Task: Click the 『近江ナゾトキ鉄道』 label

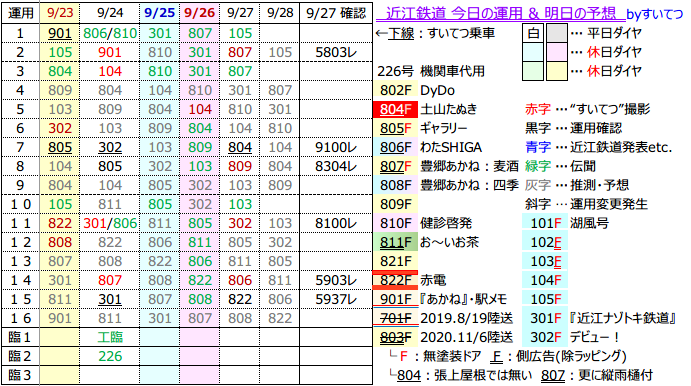Action: [622, 318]
